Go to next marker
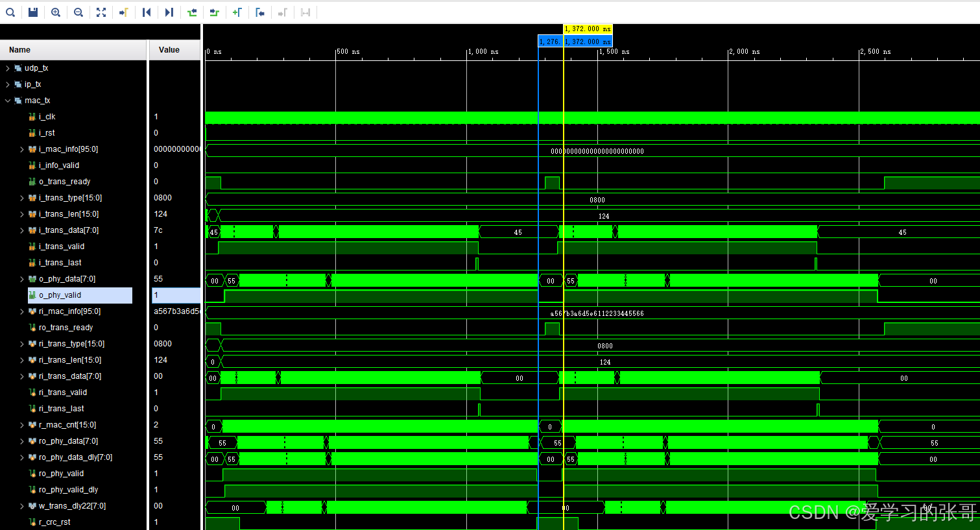This screenshot has width=980, height=530. point(283,12)
